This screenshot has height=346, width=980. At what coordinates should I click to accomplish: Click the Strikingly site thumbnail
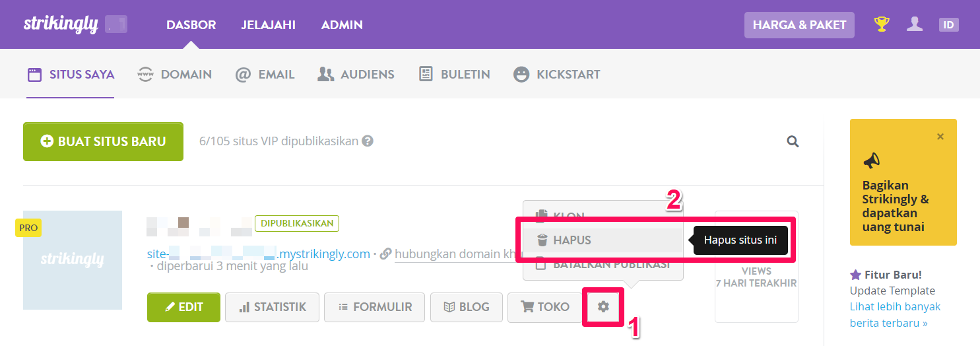73,260
